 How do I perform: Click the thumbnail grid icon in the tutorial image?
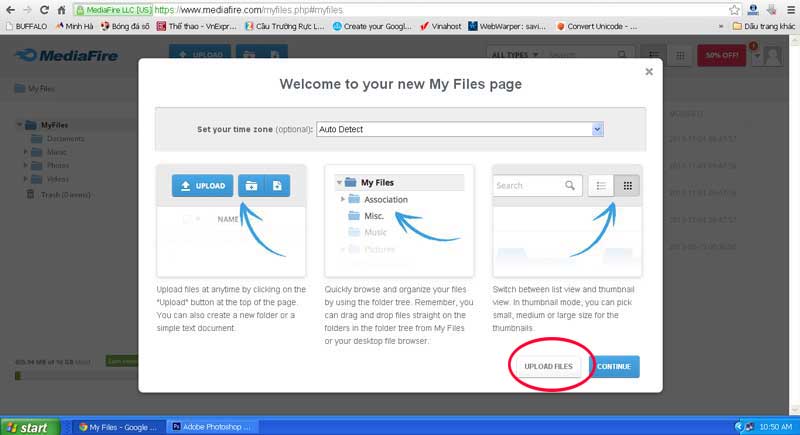pos(627,186)
